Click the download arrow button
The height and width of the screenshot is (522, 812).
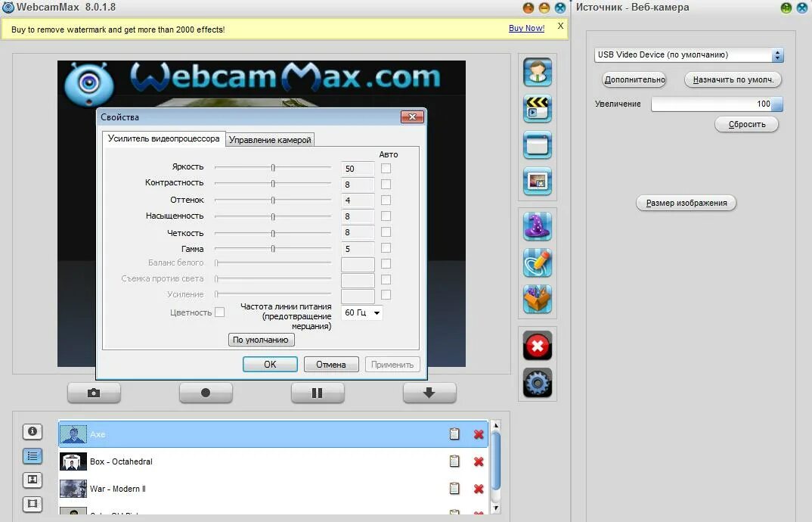click(429, 393)
